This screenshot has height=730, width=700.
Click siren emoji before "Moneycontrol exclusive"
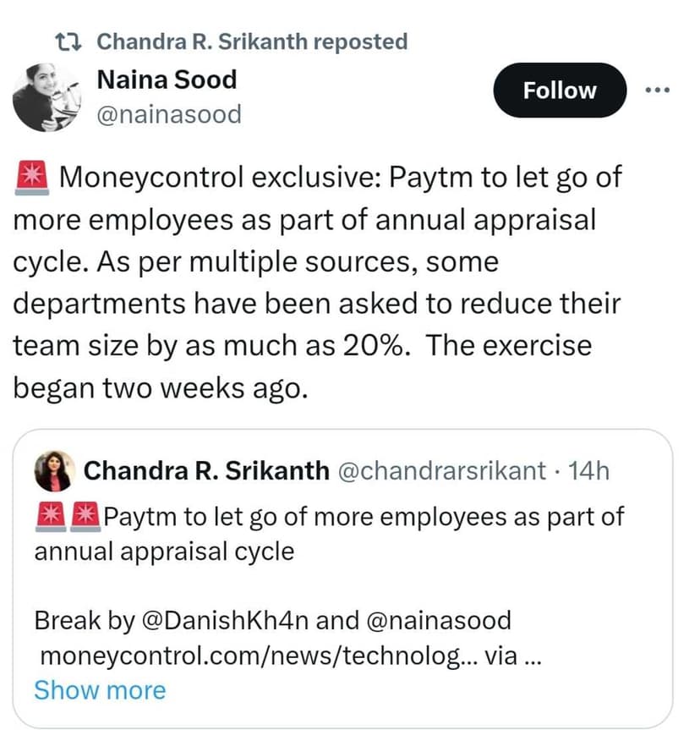(x=33, y=178)
